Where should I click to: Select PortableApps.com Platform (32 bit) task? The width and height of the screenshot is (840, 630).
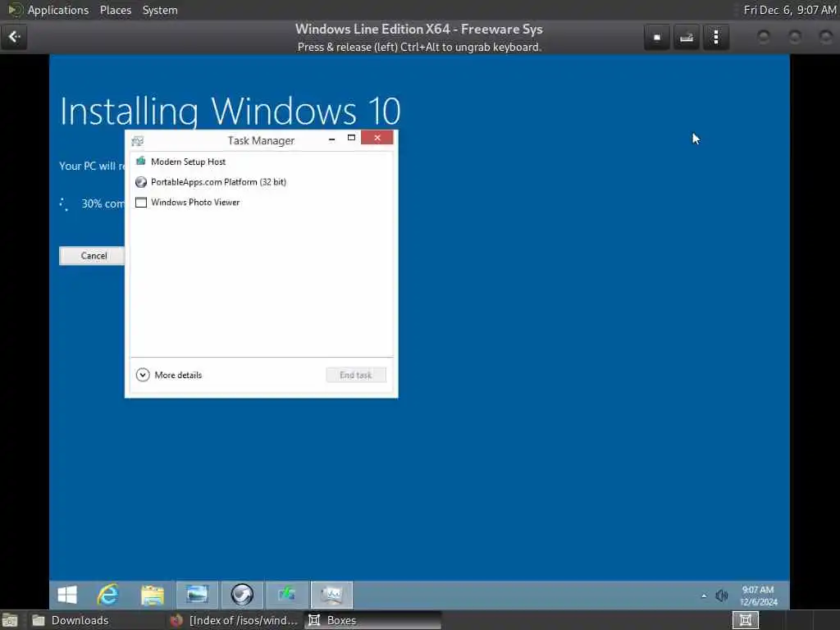pos(262,182)
